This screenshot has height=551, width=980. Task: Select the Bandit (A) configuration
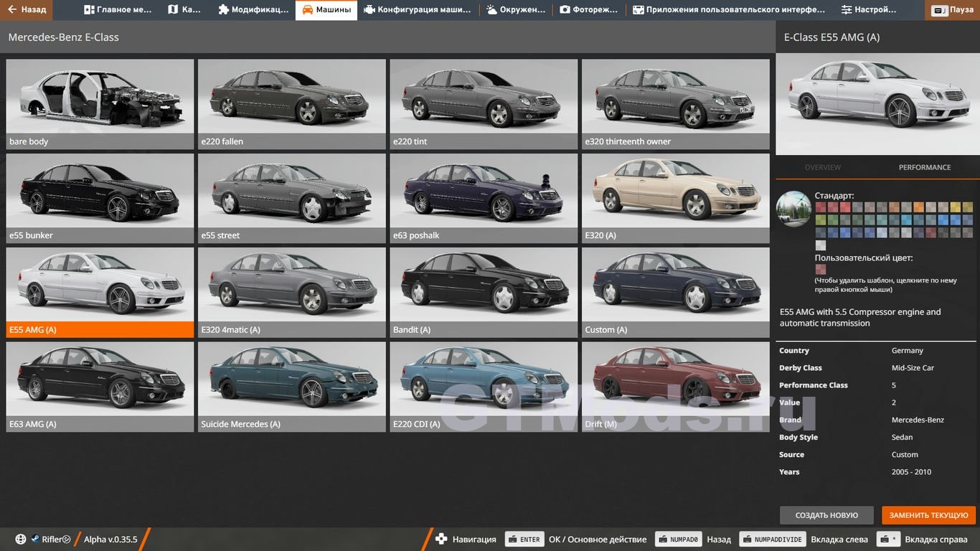pyautogui.click(x=484, y=293)
